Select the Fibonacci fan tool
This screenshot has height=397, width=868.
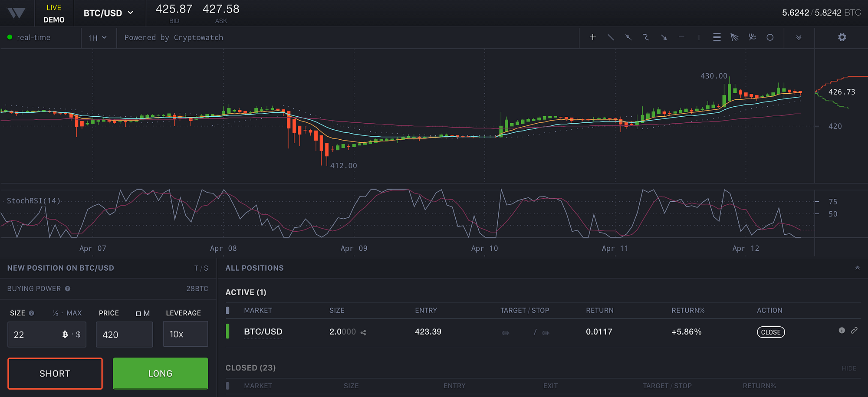tap(734, 37)
